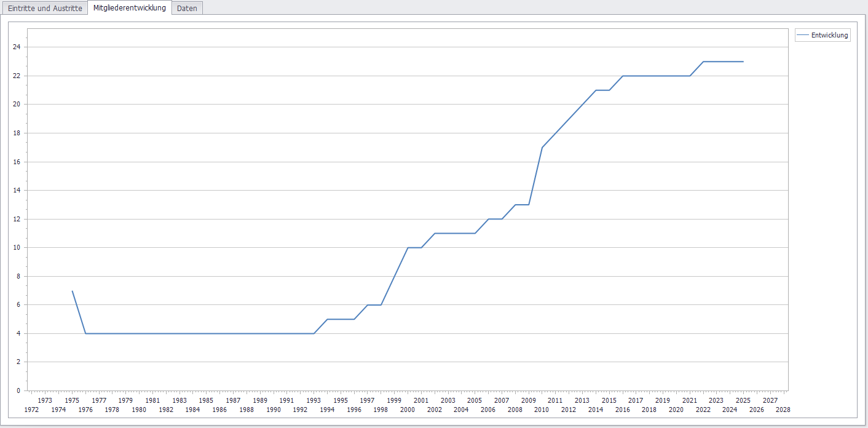Screen dimensions: 868x428
Task: Click the data point at 2014 value 21
Action: (x=596, y=90)
